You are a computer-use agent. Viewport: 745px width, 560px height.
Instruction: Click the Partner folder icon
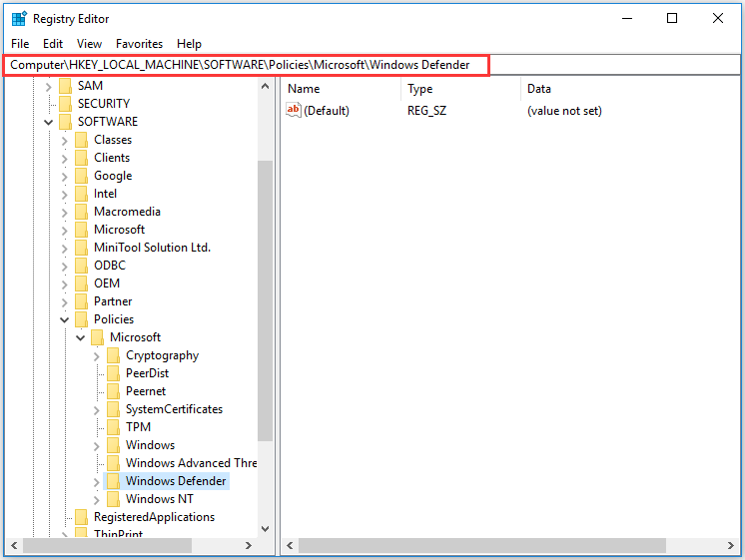click(81, 301)
